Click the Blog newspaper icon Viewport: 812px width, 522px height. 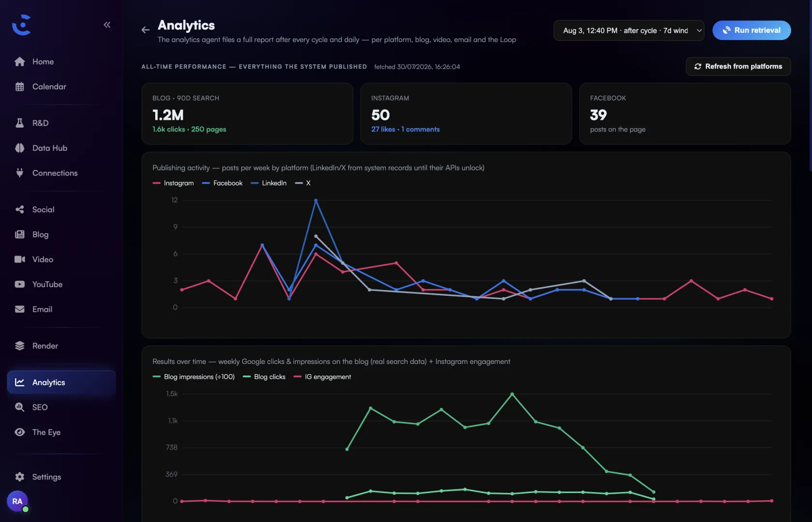click(x=20, y=234)
